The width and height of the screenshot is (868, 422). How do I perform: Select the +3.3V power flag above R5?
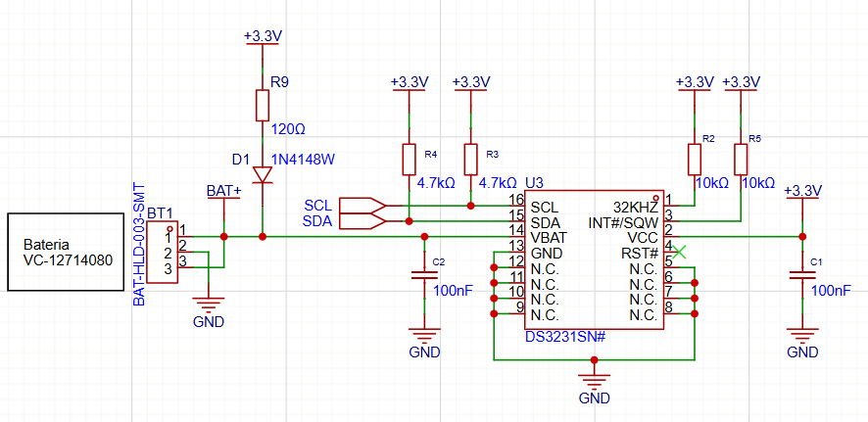tap(741, 84)
